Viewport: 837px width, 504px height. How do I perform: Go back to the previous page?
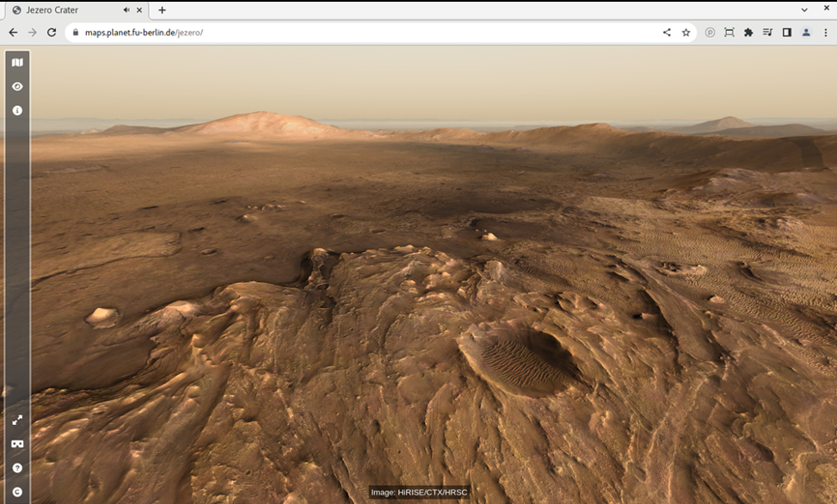[x=13, y=33]
